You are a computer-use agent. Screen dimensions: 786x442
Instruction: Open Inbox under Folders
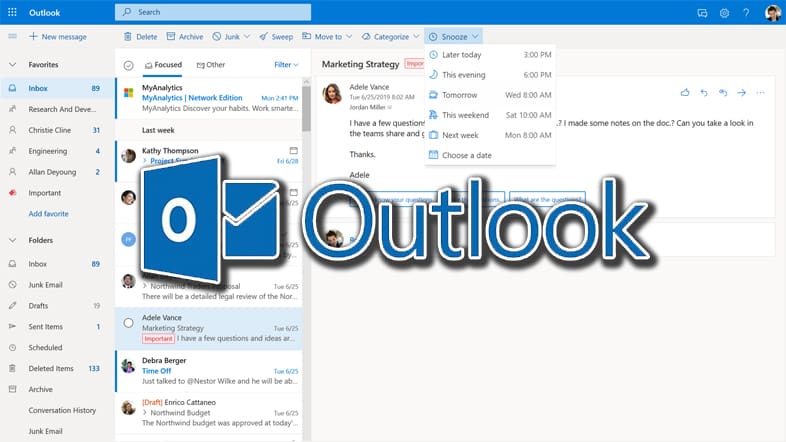pyautogui.click(x=56, y=264)
